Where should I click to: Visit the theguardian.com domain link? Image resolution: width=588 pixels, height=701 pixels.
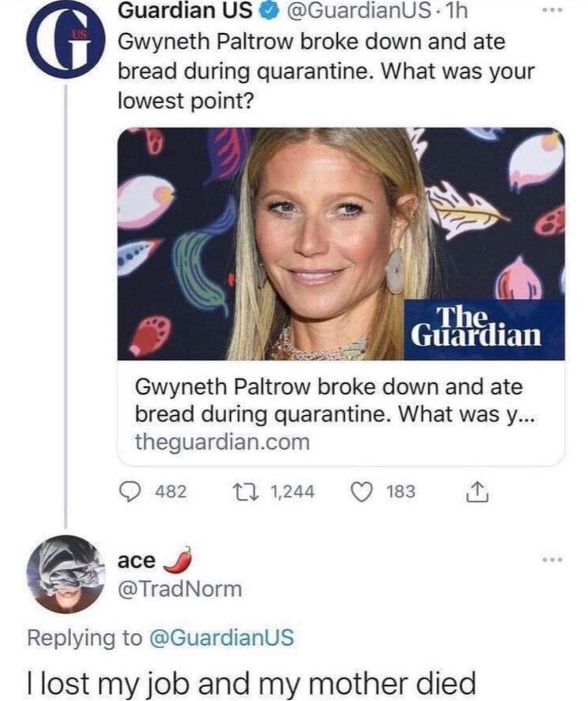point(222,443)
